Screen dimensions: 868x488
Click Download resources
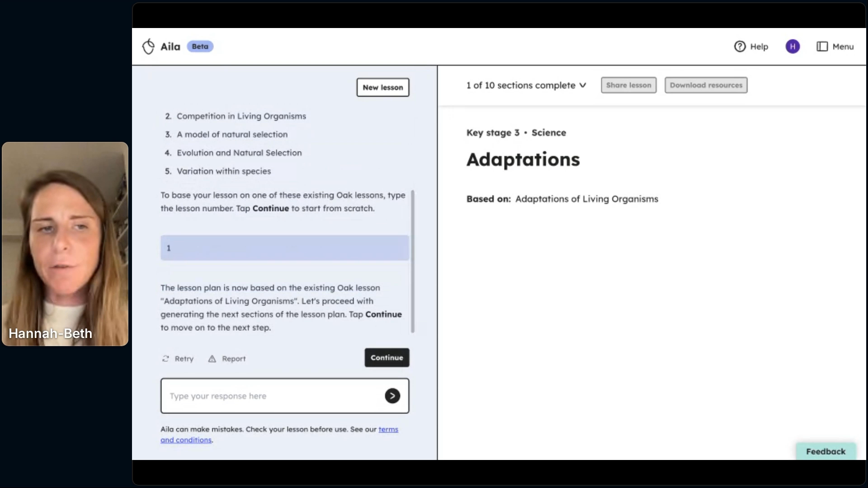706,85
